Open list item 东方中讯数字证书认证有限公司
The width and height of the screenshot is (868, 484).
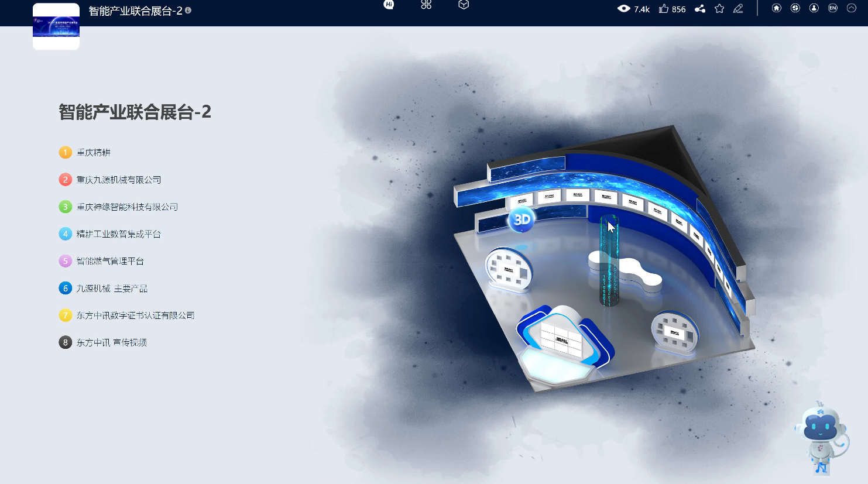click(x=126, y=315)
